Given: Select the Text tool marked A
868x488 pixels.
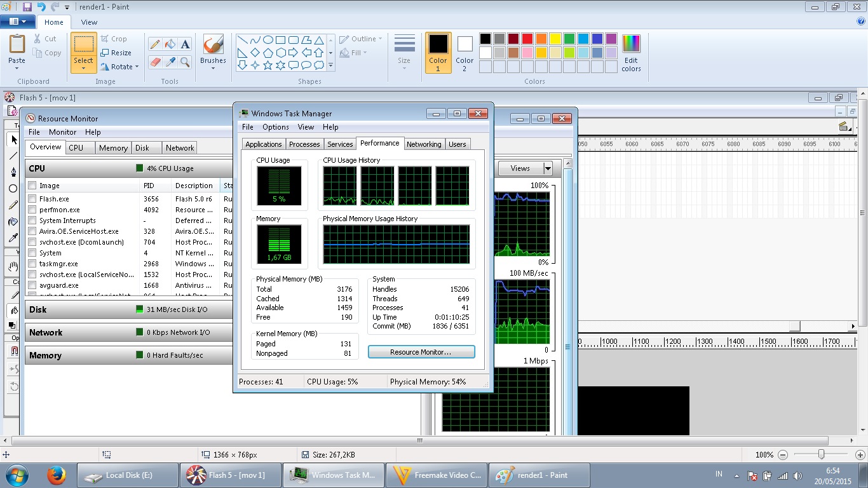Looking at the screenshot, I should tap(185, 44).
